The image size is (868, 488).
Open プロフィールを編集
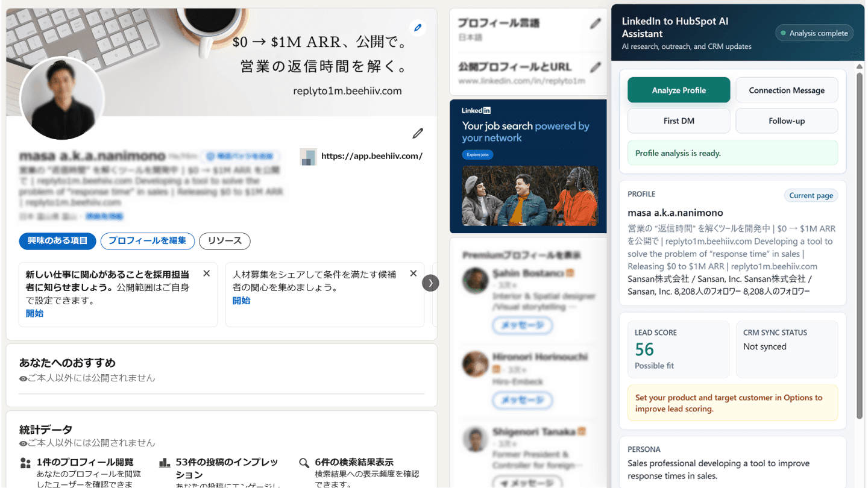(x=148, y=241)
